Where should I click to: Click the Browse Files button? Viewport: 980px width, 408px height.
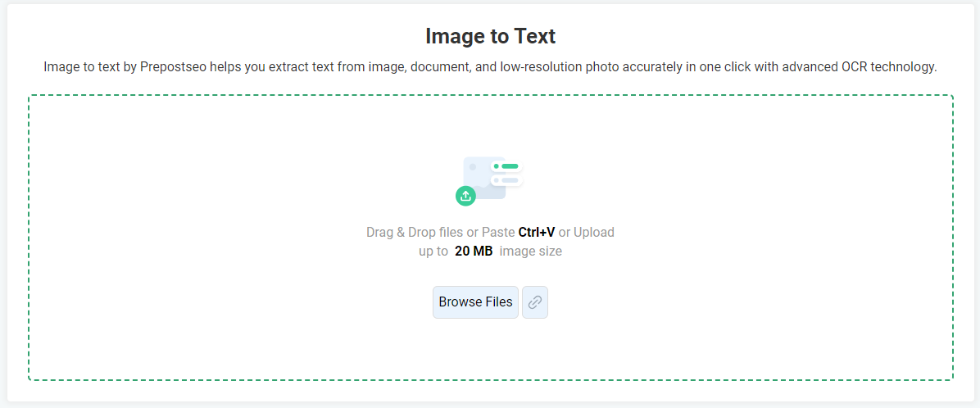pyautogui.click(x=475, y=302)
